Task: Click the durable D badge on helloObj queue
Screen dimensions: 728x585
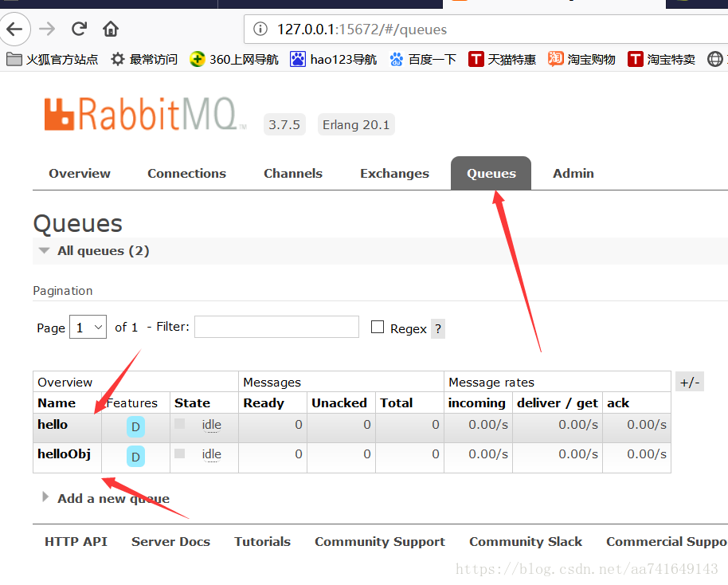Action: (135, 457)
